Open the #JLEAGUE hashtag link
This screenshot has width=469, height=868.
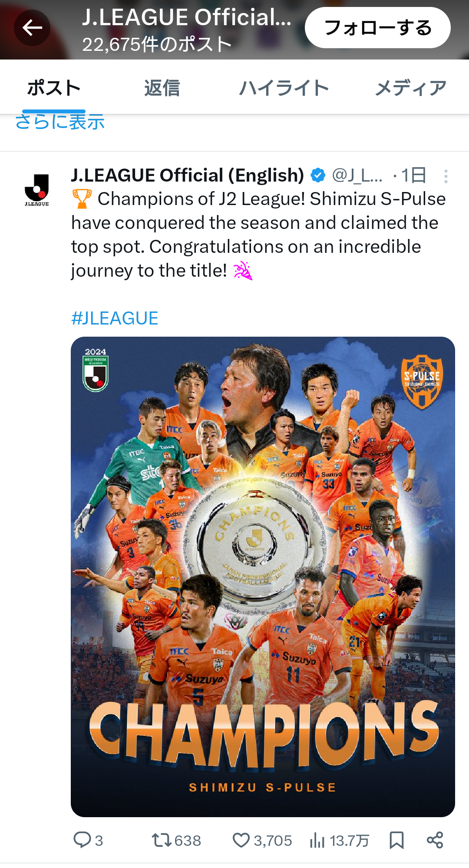[x=115, y=318]
